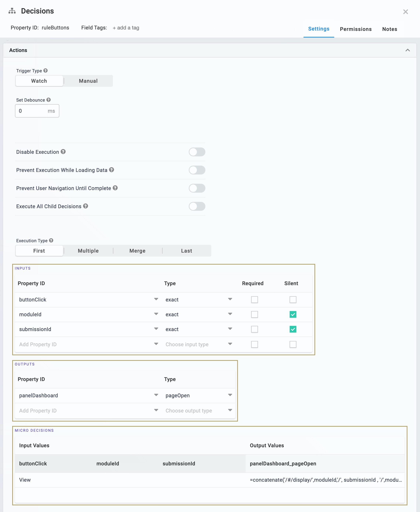The height and width of the screenshot is (512, 420).
Task: Click the Decisions hierarchy icon in header
Action: pos(12,11)
